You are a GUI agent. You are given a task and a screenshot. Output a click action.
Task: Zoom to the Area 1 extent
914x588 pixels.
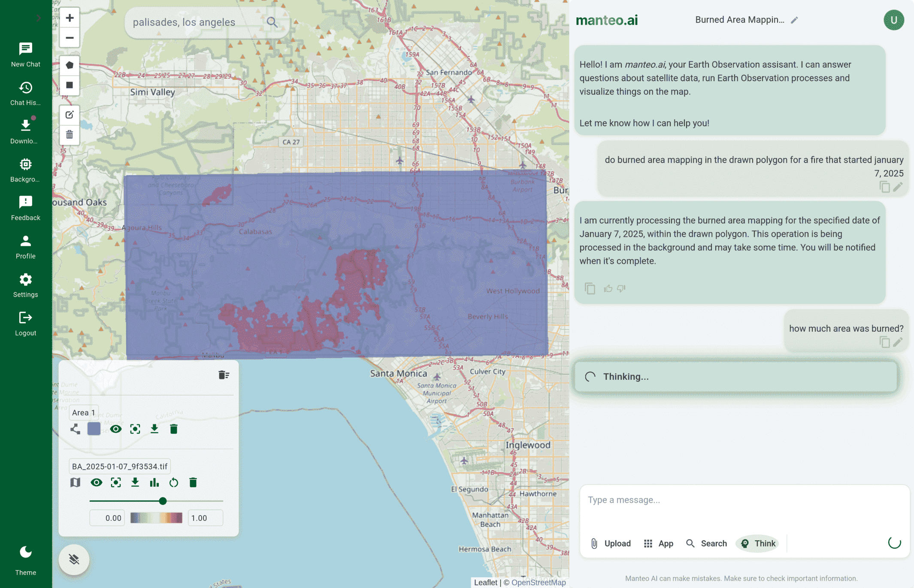click(x=135, y=429)
